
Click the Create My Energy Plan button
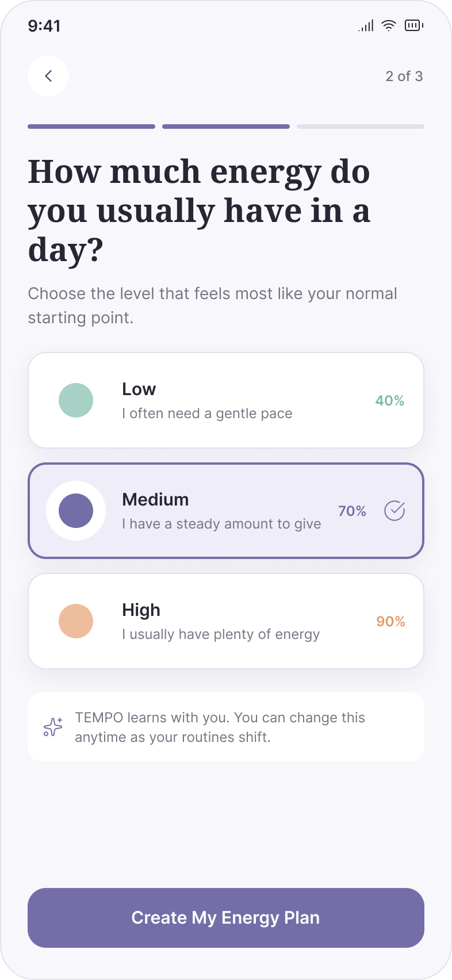[226, 918]
